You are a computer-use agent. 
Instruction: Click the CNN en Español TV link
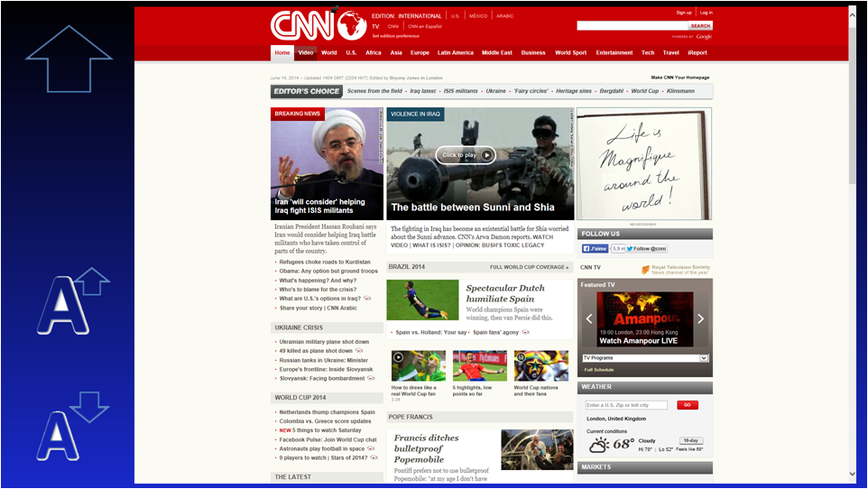425,26
